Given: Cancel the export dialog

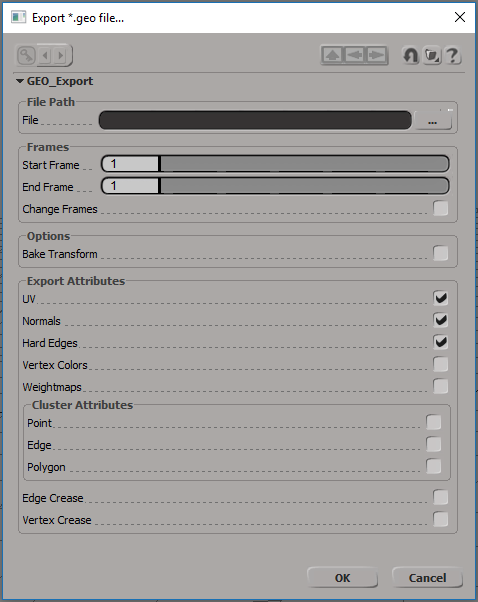Looking at the screenshot, I should coord(427,578).
